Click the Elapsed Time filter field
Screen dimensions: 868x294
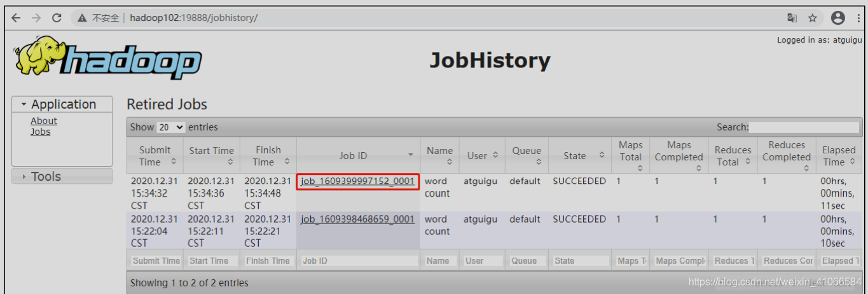839,261
